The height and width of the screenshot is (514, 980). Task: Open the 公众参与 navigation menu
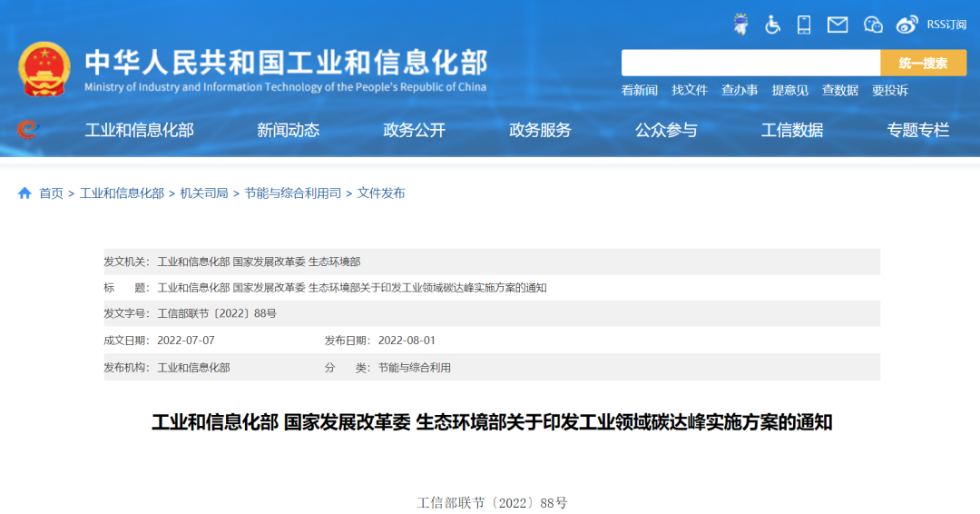(x=666, y=130)
